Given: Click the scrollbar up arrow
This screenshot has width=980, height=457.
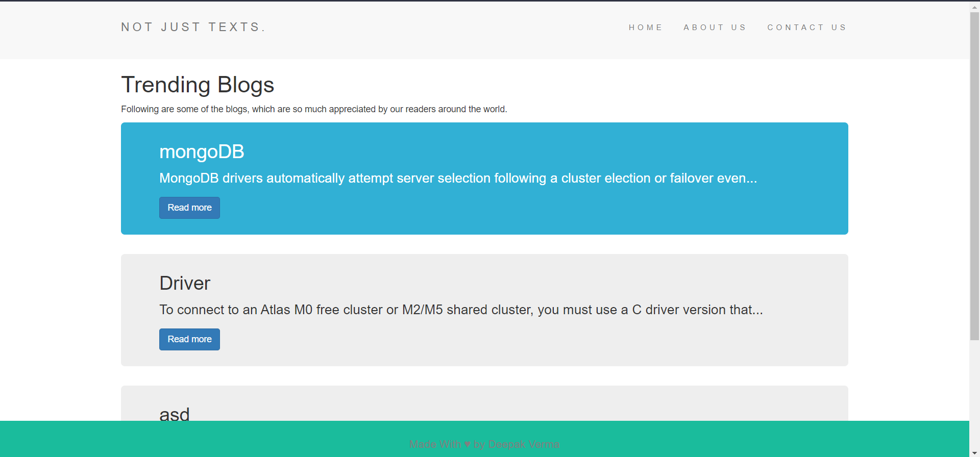Looking at the screenshot, I should (974, 7).
